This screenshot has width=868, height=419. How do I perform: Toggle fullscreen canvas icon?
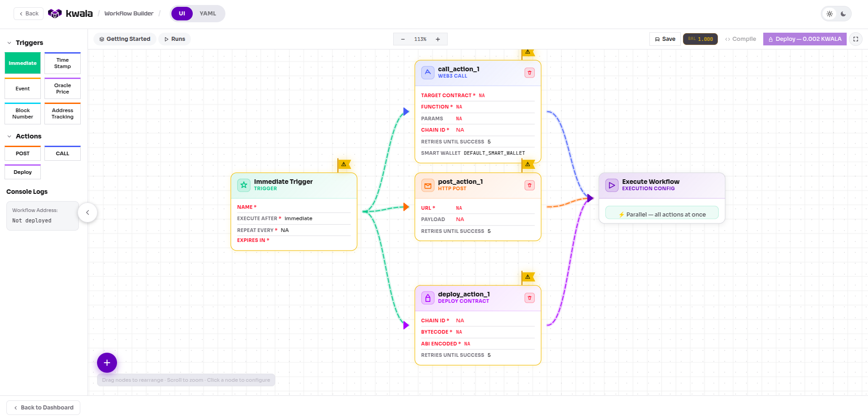pos(856,39)
